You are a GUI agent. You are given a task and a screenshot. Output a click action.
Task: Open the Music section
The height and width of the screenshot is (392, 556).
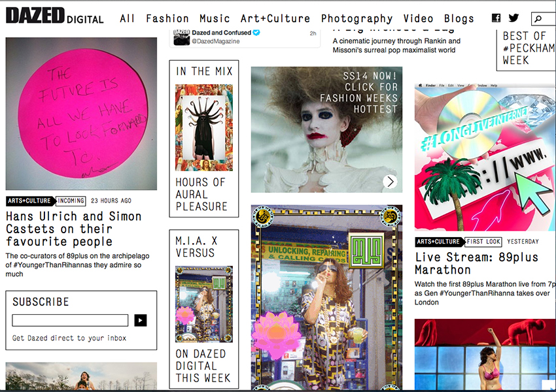[215, 18]
